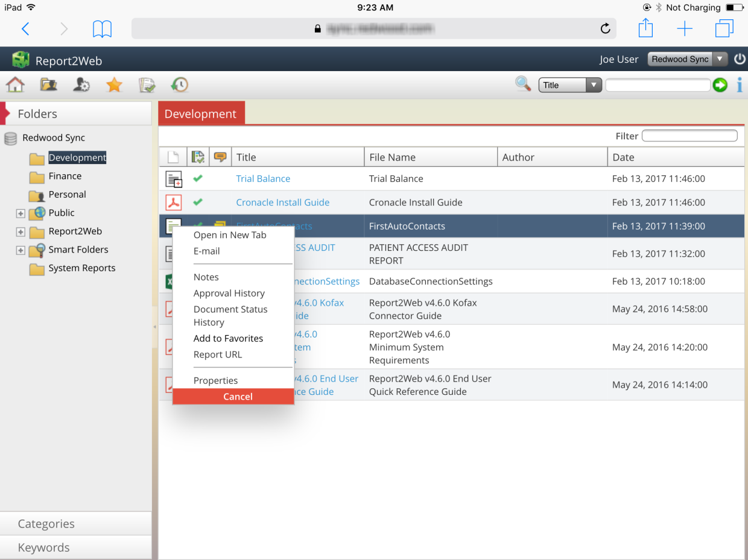Open the Favorites star icon
The height and width of the screenshot is (560, 748).
pyautogui.click(x=114, y=84)
